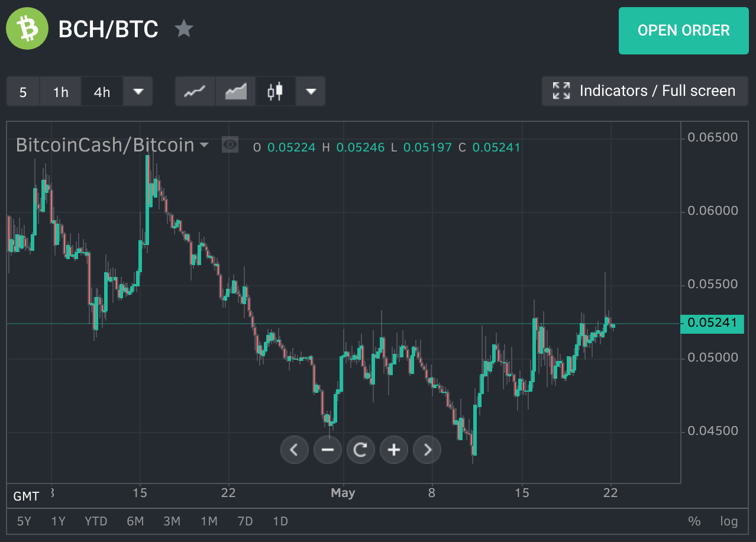The image size is (756, 542).
Task: Click the 0.06500 price axis label
Action: (x=713, y=137)
